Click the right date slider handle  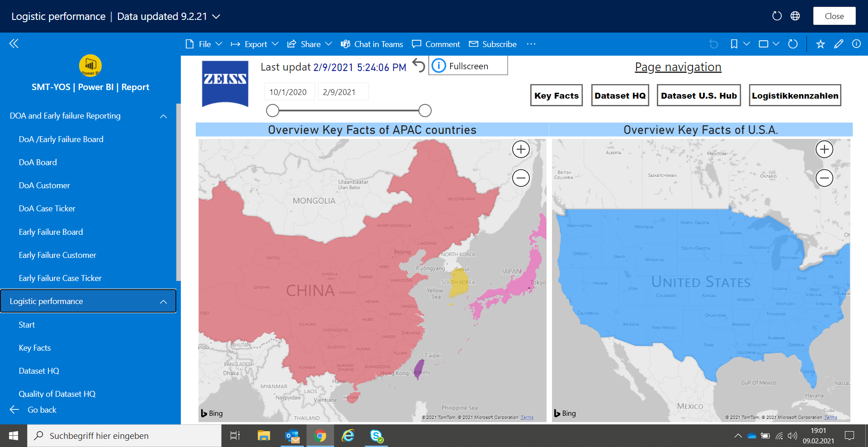425,110
